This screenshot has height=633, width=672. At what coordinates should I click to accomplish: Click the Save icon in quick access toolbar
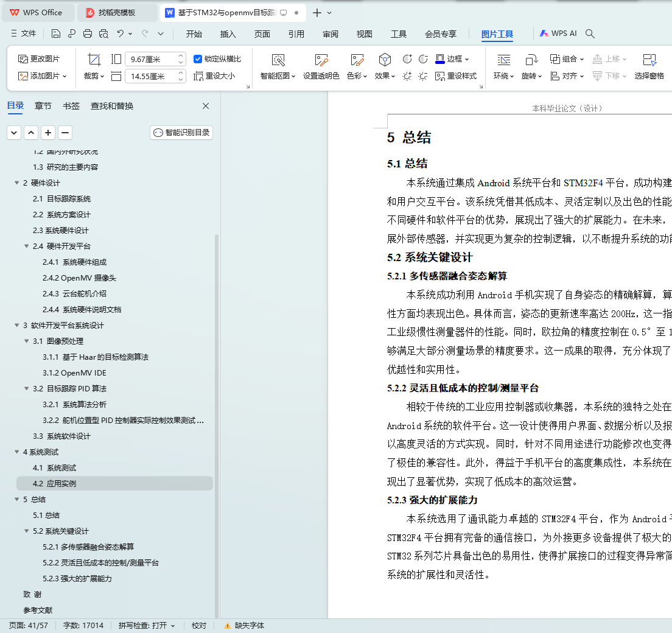(x=56, y=34)
